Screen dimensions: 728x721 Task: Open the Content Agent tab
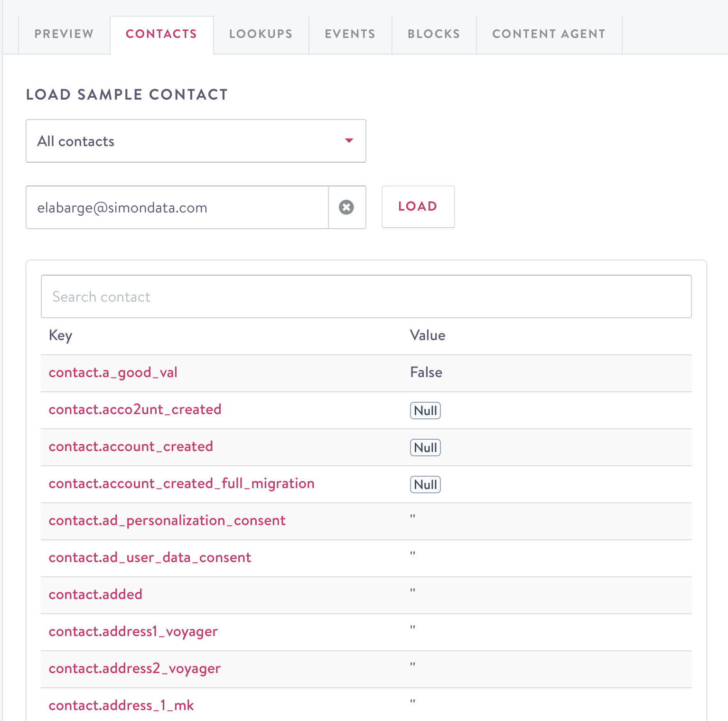pyautogui.click(x=549, y=34)
